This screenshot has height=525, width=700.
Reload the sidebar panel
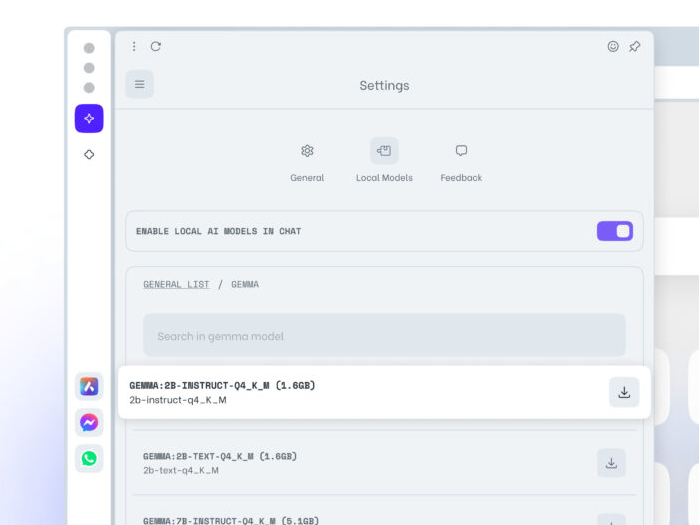click(x=155, y=46)
